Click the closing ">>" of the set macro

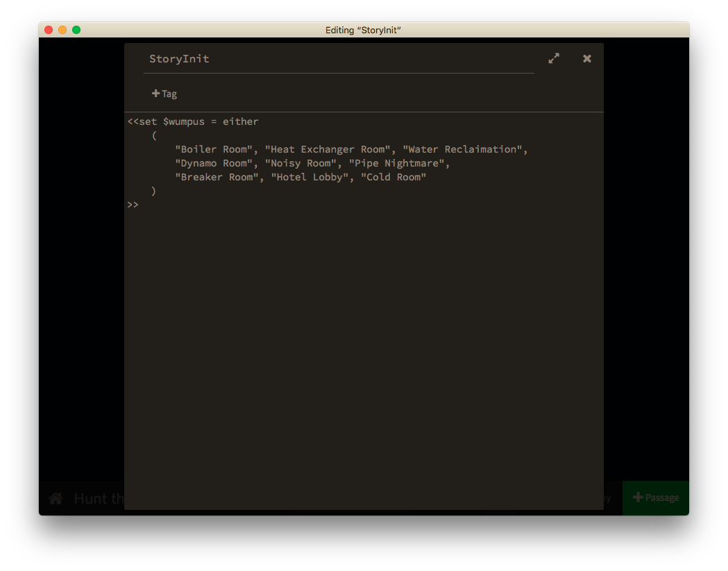pos(132,205)
